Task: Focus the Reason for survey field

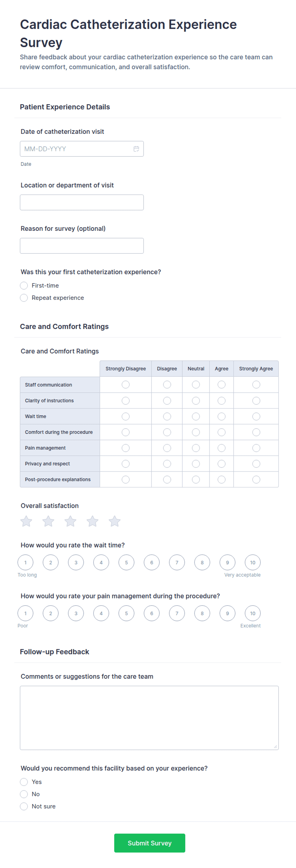Action: coord(82,246)
